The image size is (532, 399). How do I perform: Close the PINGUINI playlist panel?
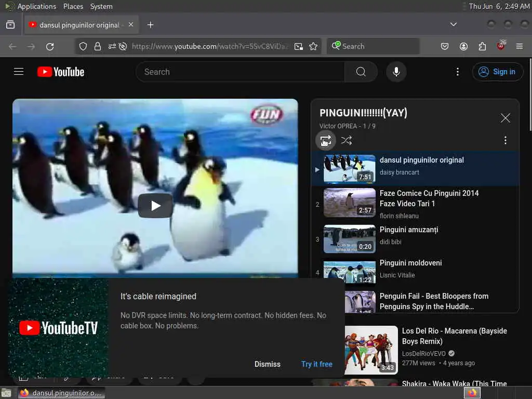(505, 118)
